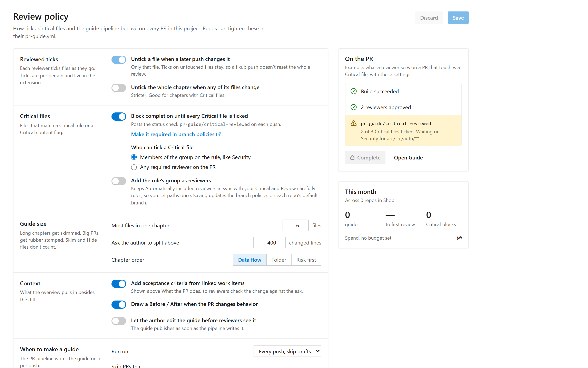The height and width of the screenshot is (368, 588).
Task: Open the Run on dropdown
Action: pos(287,351)
